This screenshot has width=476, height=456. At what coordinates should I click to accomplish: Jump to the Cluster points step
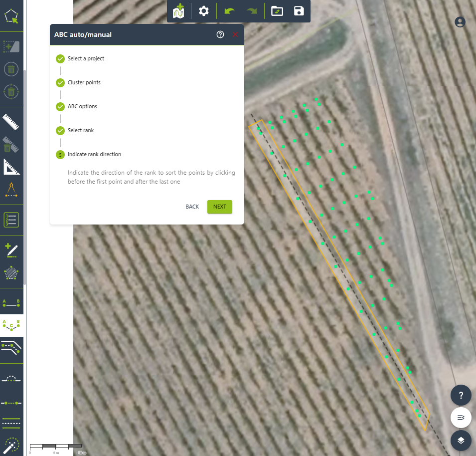[84, 82]
